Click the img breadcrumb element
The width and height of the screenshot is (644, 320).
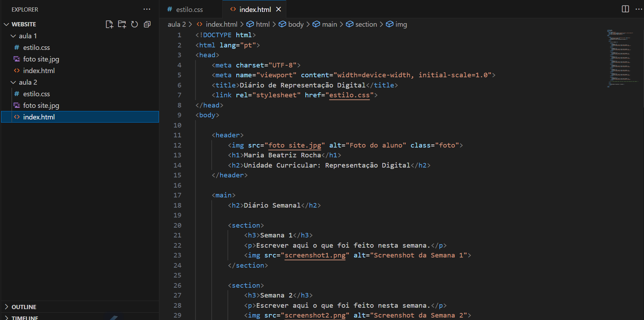pos(396,24)
